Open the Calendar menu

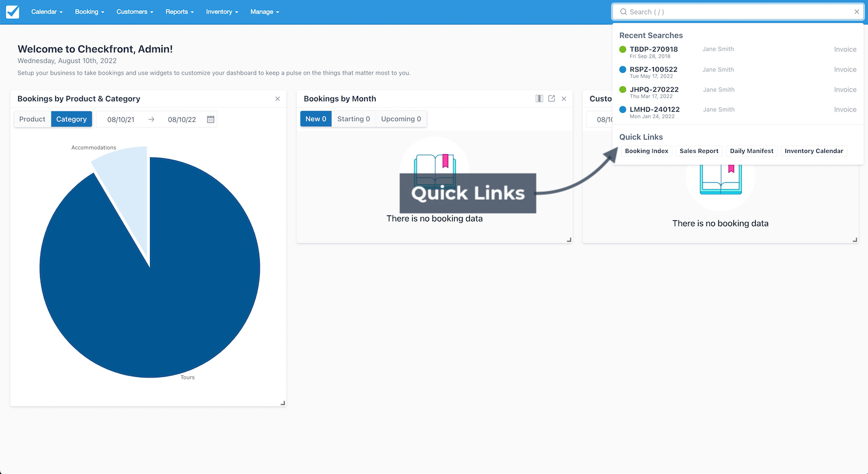[47, 12]
